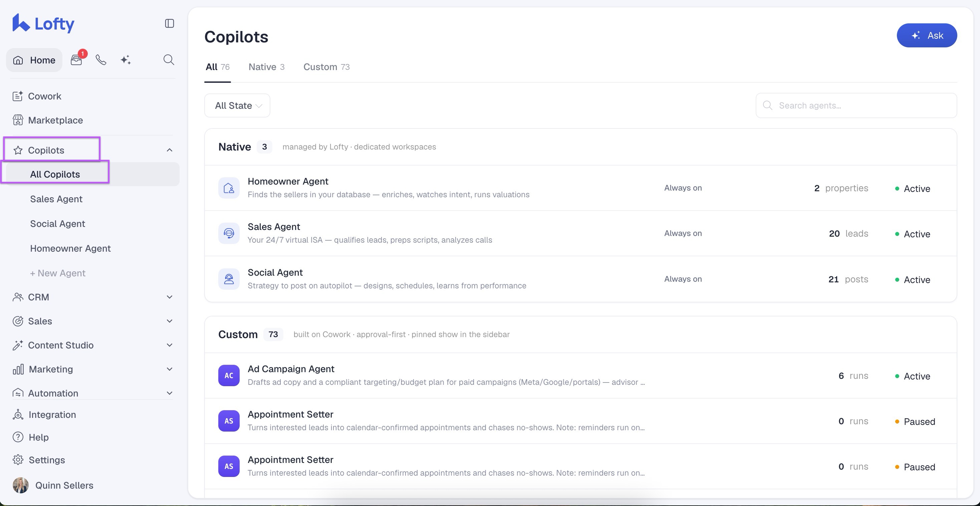980x506 pixels.
Task: Open the Help page link
Action: (38, 437)
